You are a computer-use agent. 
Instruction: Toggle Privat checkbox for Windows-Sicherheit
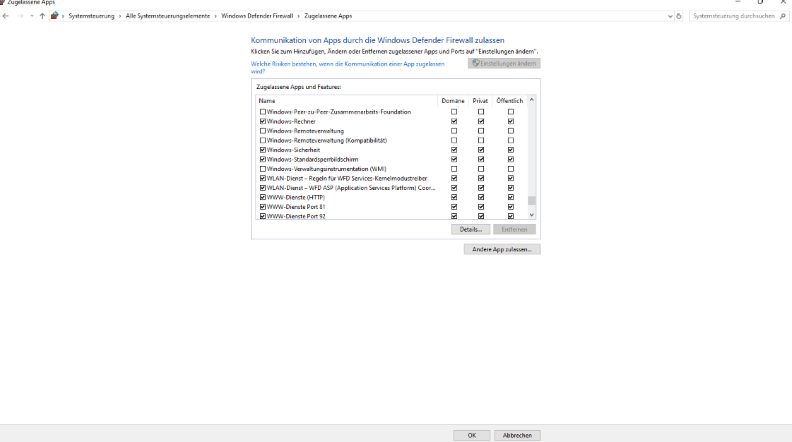(481, 150)
